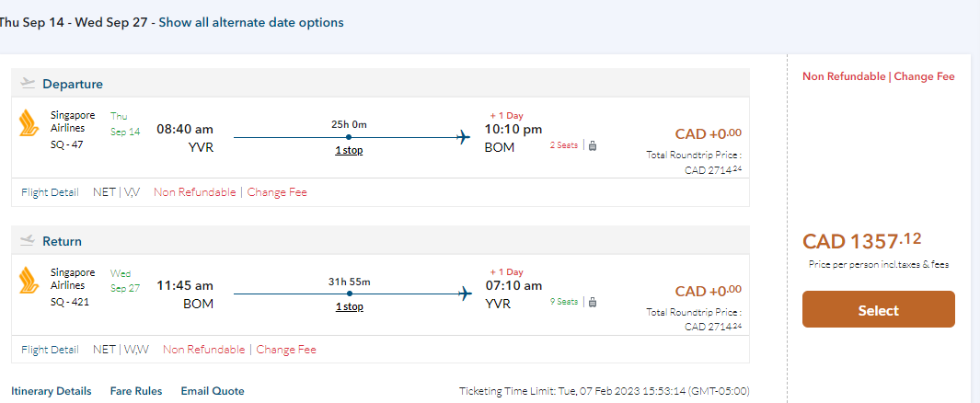
Task: Click the landing plane icon beside Return
Action: click(28, 241)
